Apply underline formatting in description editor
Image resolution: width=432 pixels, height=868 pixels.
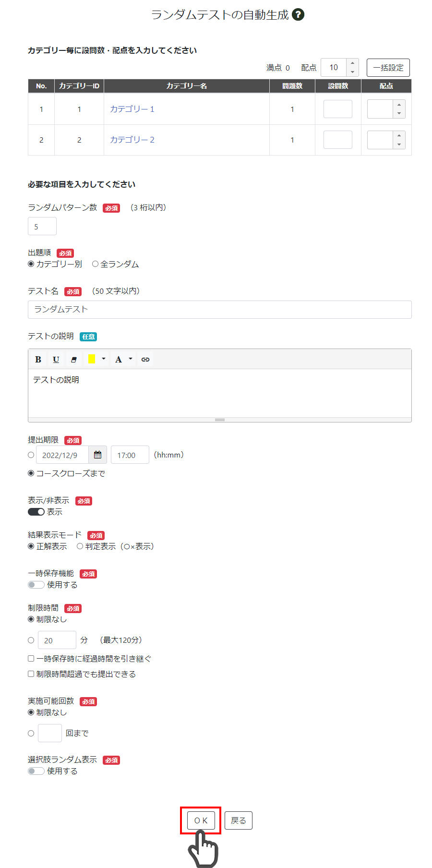(56, 359)
